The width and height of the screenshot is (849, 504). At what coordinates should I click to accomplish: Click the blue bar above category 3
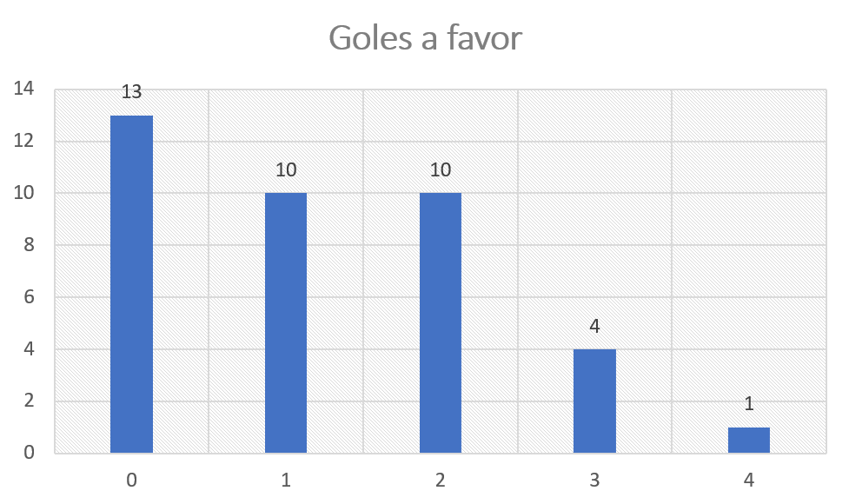595,401
